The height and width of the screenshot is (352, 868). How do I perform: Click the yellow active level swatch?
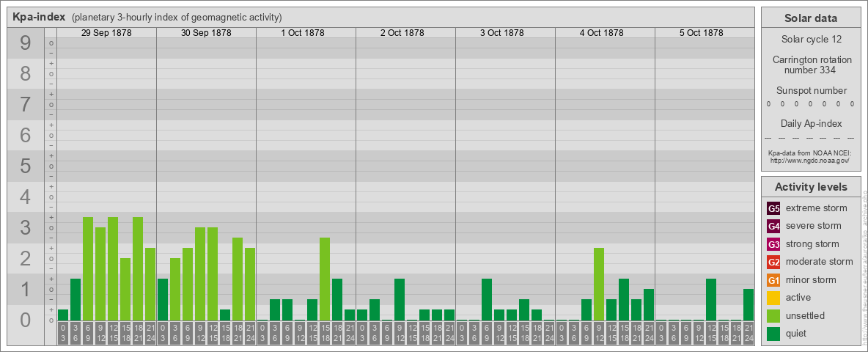pos(773,298)
